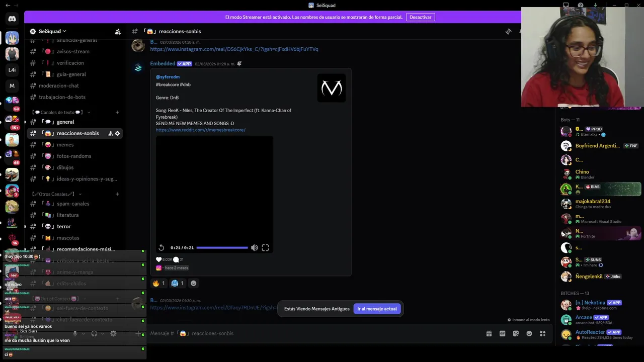The height and width of the screenshot is (362, 644).
Task: Open the L4i server icon
Action: pyautogui.click(x=12, y=70)
